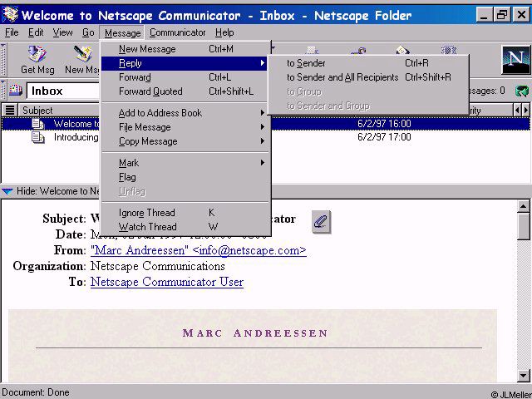
Task: Click the thread column icon beside Subject
Action: (x=10, y=110)
